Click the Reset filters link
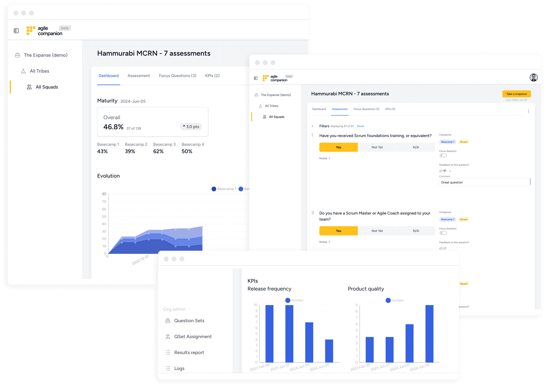 (360, 126)
